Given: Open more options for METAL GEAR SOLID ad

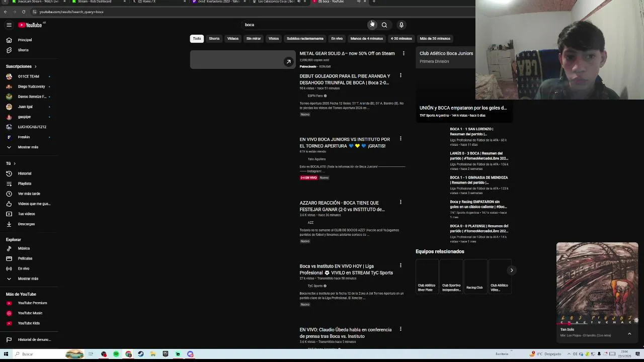Looking at the screenshot, I should tap(404, 53).
